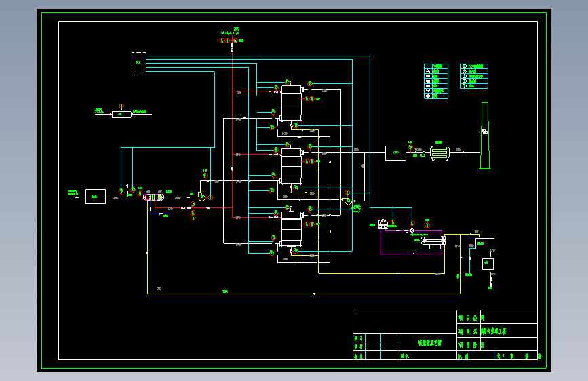Screen dimensions: 588x381
Task: Click the inlet pretreatment box at far left
Action: [95, 197]
